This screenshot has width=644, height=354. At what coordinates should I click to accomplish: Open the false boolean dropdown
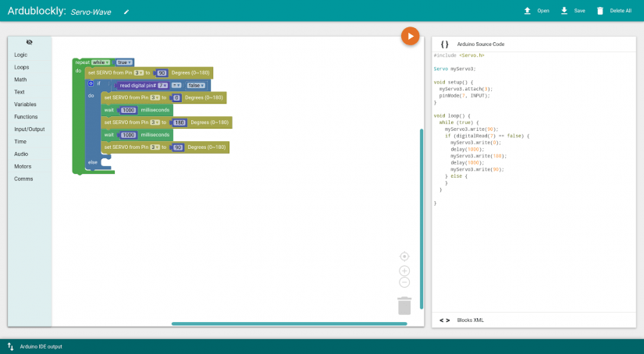tap(196, 85)
